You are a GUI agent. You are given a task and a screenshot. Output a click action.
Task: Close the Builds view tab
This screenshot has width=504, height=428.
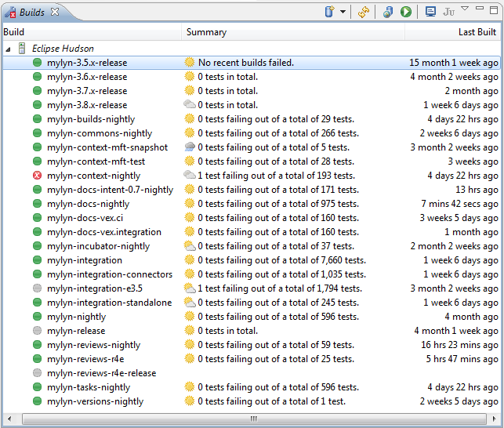tap(56, 12)
